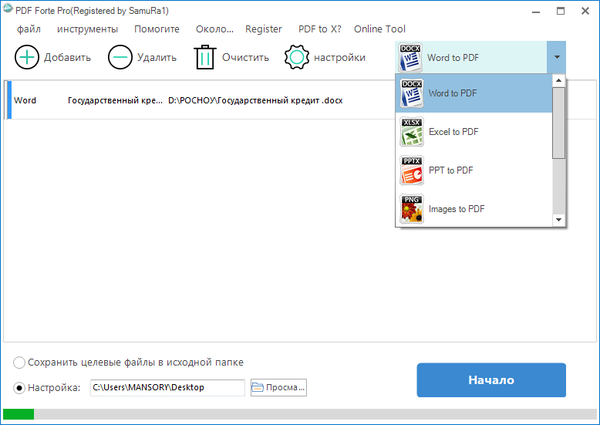Image resolution: width=600 pixels, height=425 pixels.
Task: Click the Просма... browse button
Action: pos(279,388)
